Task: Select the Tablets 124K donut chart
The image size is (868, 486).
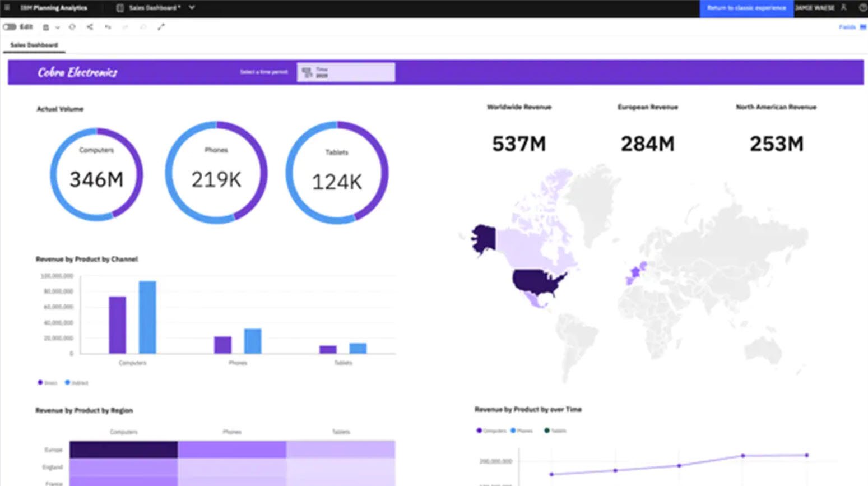Action: (x=337, y=173)
